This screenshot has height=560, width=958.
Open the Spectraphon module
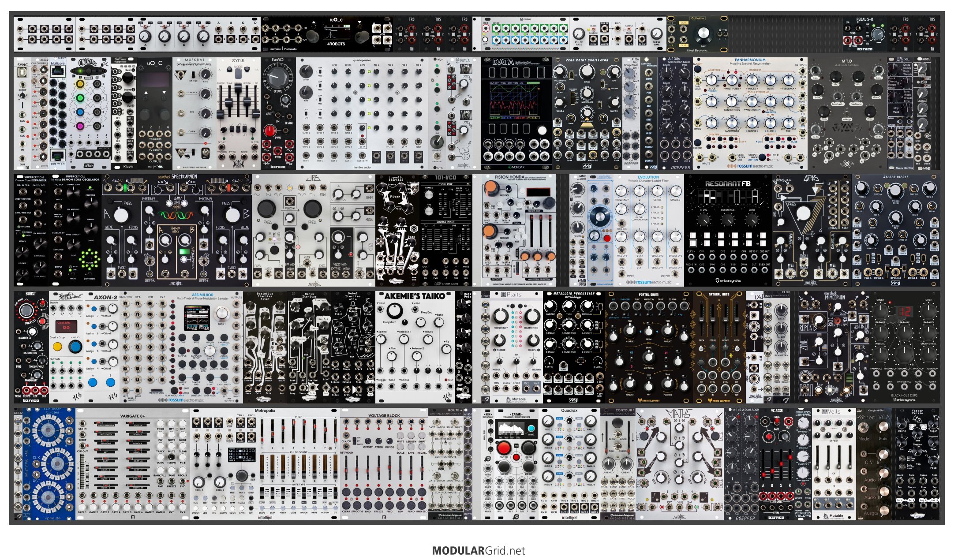(x=177, y=230)
